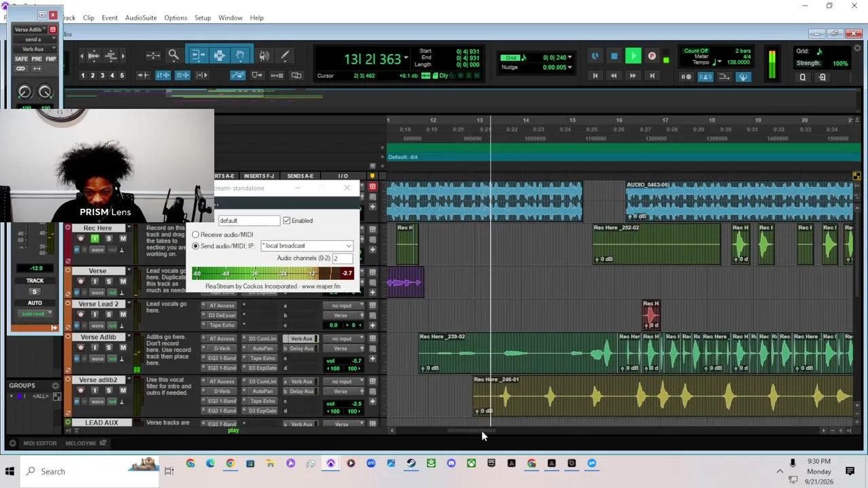Select the Zoomer magnifier tool
This screenshot has height=488, width=868.
[x=174, y=56]
